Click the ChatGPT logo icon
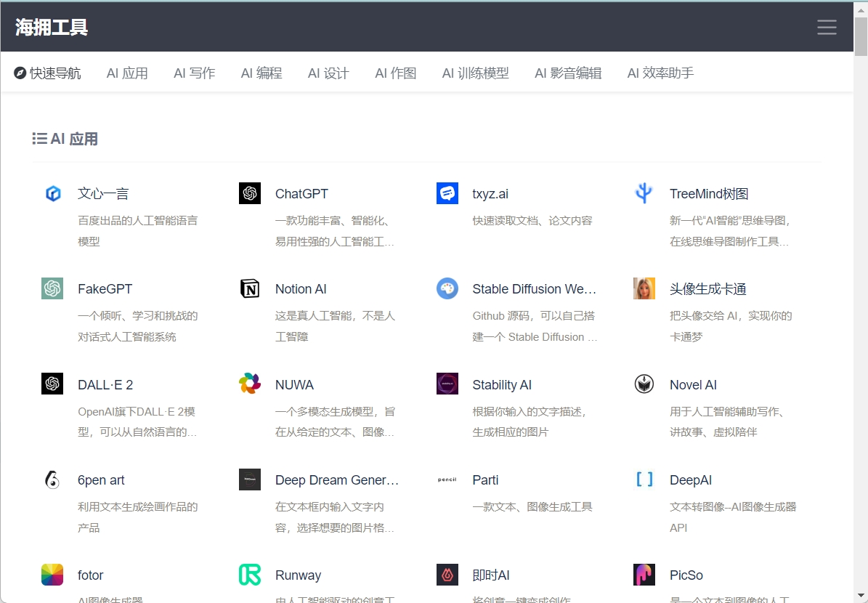The image size is (868, 603). click(x=250, y=193)
